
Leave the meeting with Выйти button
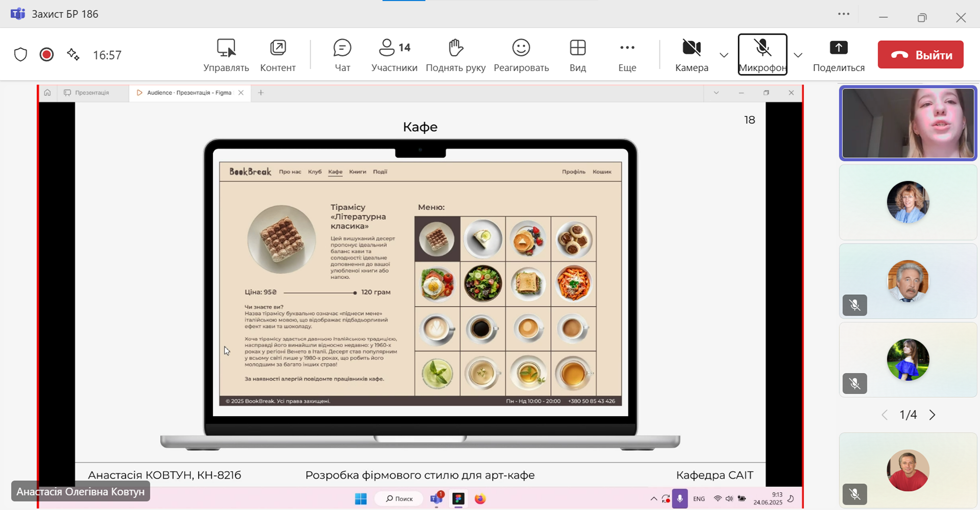point(920,55)
